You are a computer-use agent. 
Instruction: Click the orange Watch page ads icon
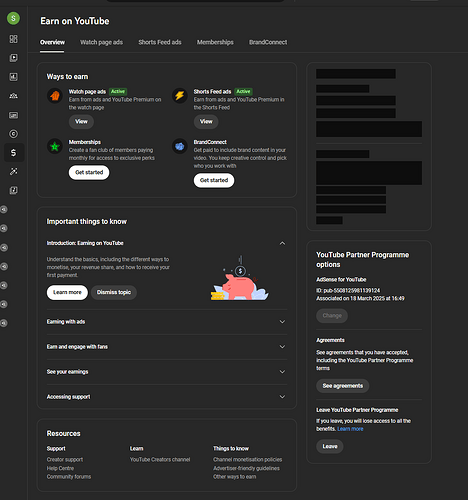[x=55, y=96]
